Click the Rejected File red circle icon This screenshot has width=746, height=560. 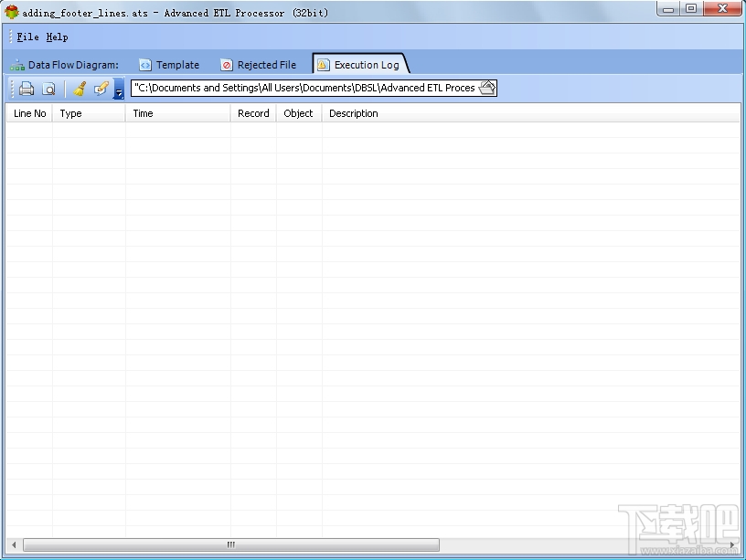(x=227, y=64)
